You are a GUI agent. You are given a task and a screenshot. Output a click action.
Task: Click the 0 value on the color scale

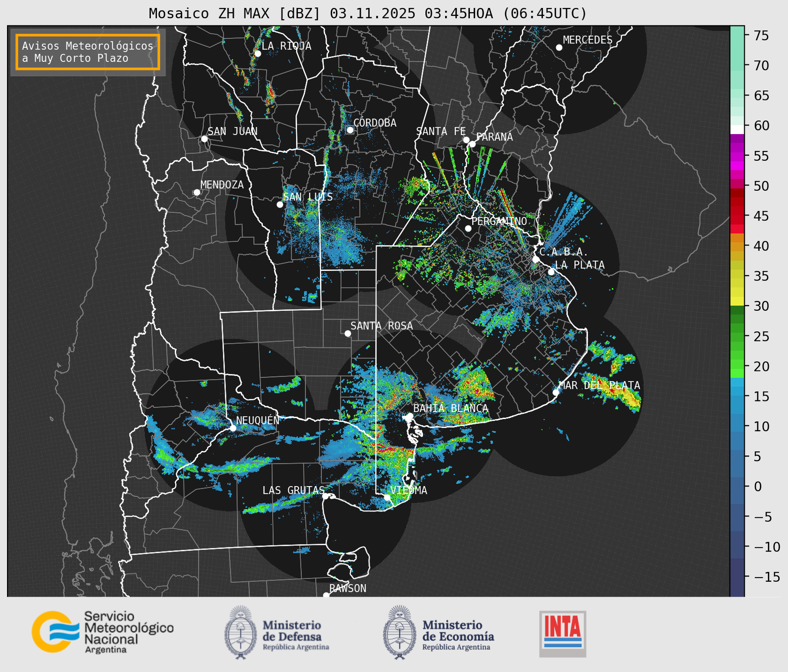[758, 487]
